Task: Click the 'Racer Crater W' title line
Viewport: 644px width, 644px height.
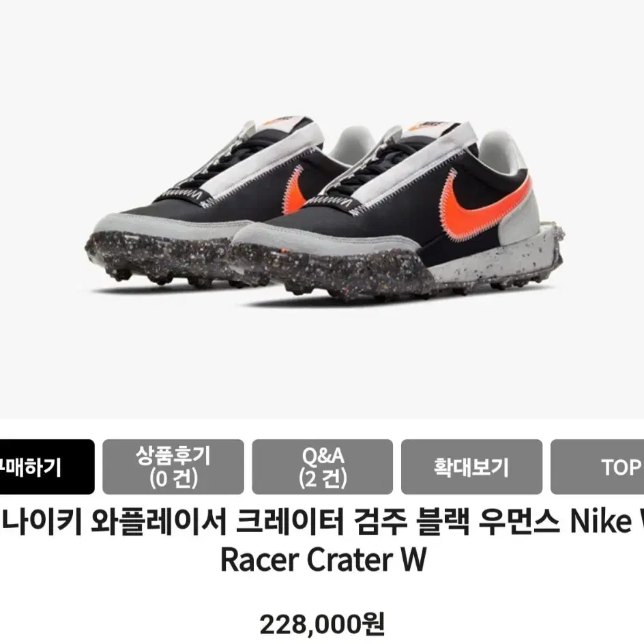Action: point(323,559)
